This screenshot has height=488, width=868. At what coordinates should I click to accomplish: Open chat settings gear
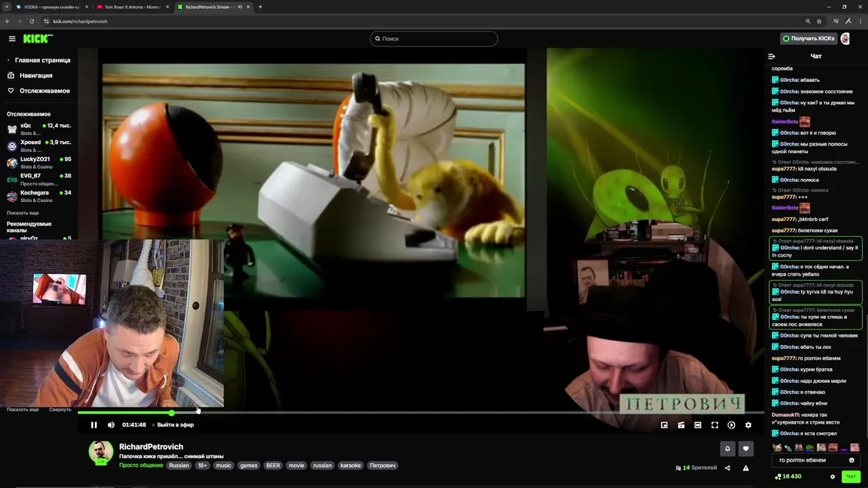coord(833,476)
